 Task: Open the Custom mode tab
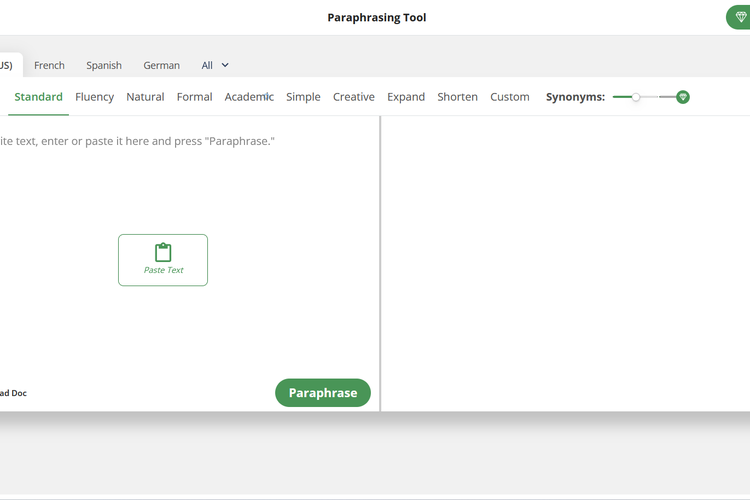click(509, 97)
